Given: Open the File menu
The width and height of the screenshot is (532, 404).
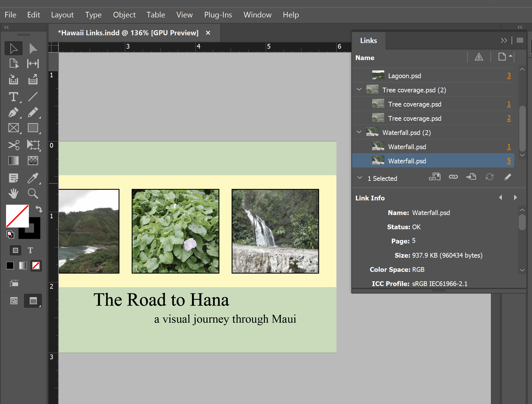Looking at the screenshot, I should 11,15.
